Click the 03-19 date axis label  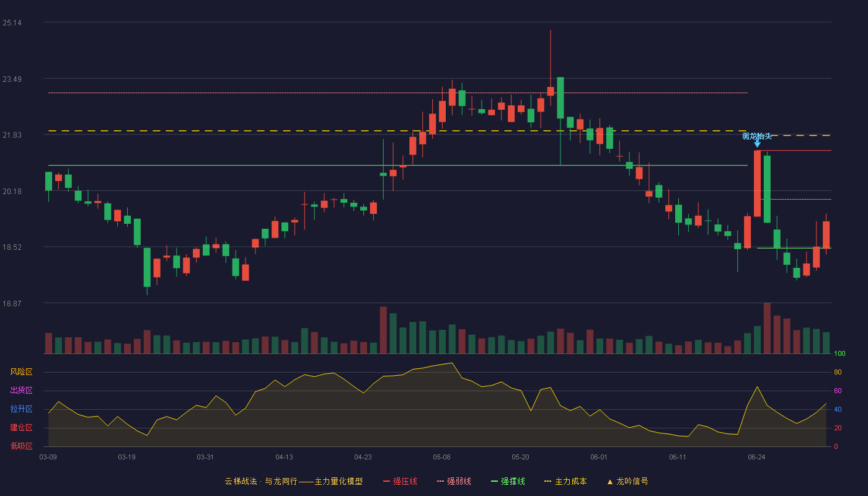click(126, 457)
